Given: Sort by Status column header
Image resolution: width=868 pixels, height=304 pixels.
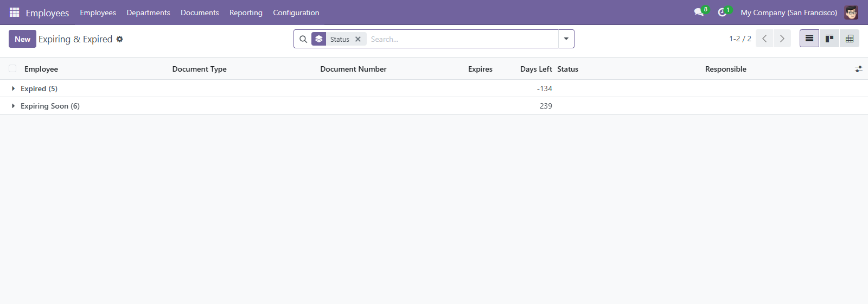Looking at the screenshot, I should [x=567, y=69].
